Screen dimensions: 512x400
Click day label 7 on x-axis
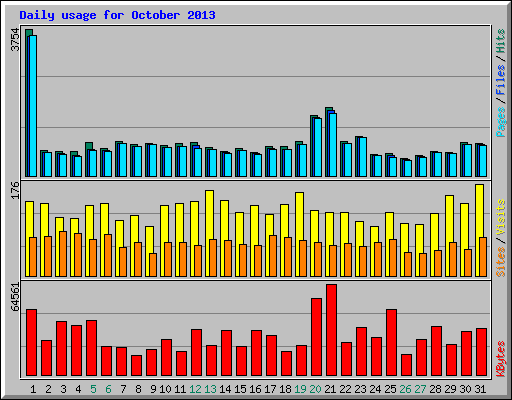pyautogui.click(x=123, y=389)
